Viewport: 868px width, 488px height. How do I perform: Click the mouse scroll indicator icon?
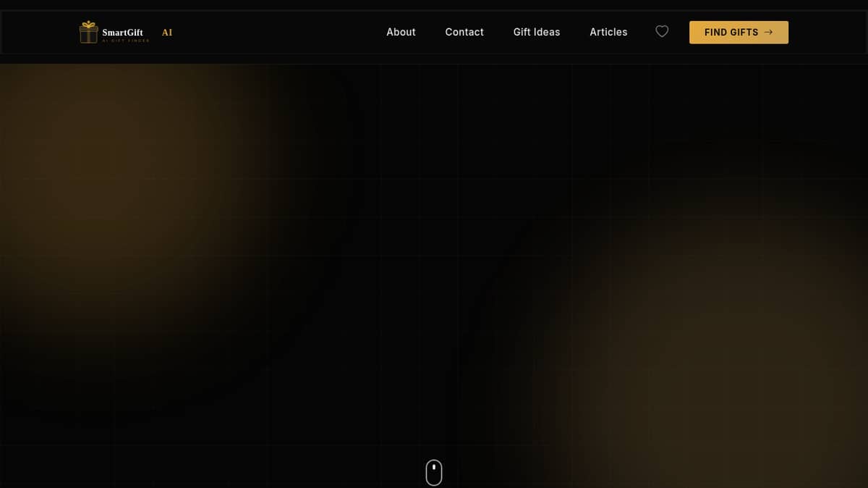coord(433,472)
